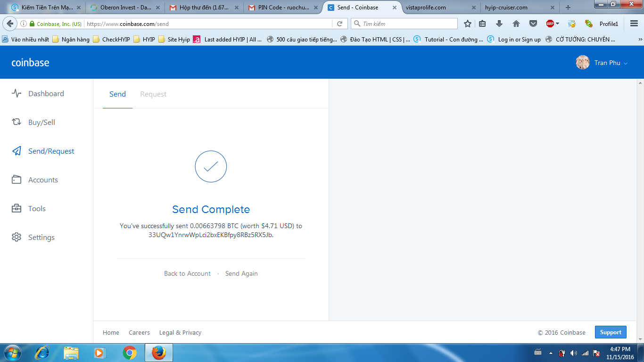Close the Send - Coinbase tab

tap(394, 8)
